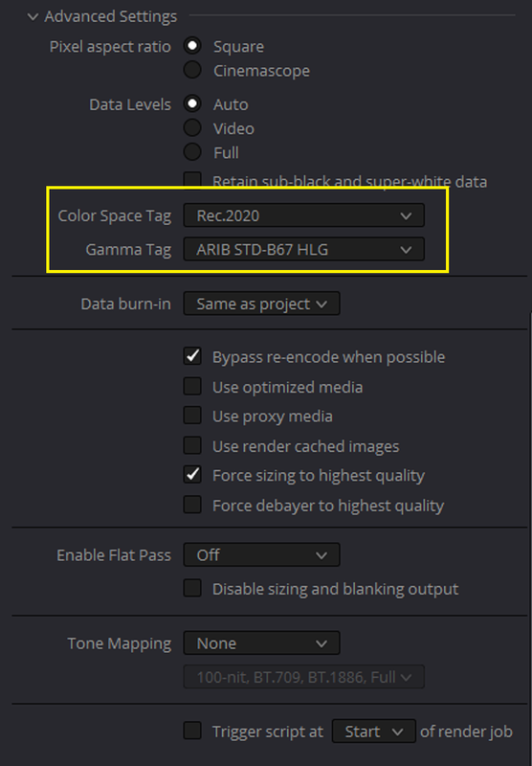Image resolution: width=532 pixels, height=766 pixels.
Task: Enable Trigger script at checkbox
Action: (192, 731)
